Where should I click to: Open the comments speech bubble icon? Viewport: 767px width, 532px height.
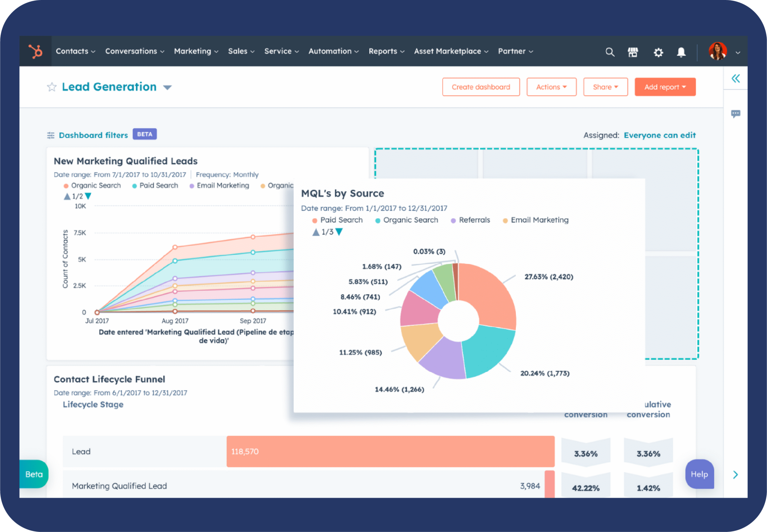(735, 114)
